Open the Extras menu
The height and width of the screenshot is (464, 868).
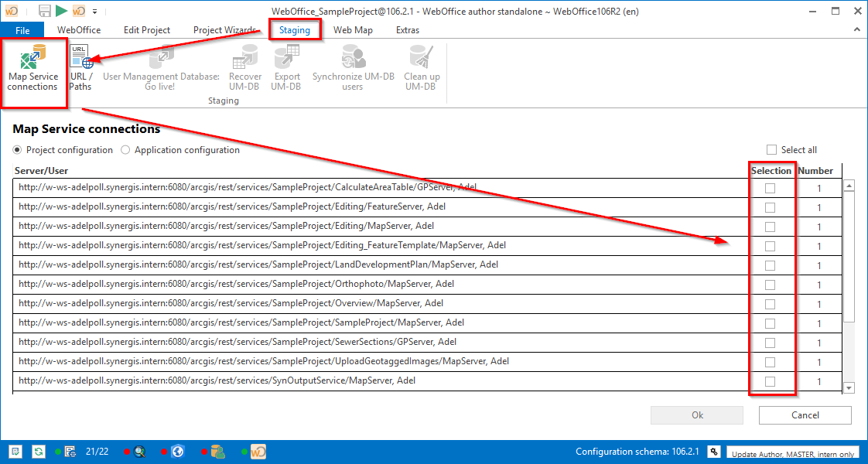(408, 29)
